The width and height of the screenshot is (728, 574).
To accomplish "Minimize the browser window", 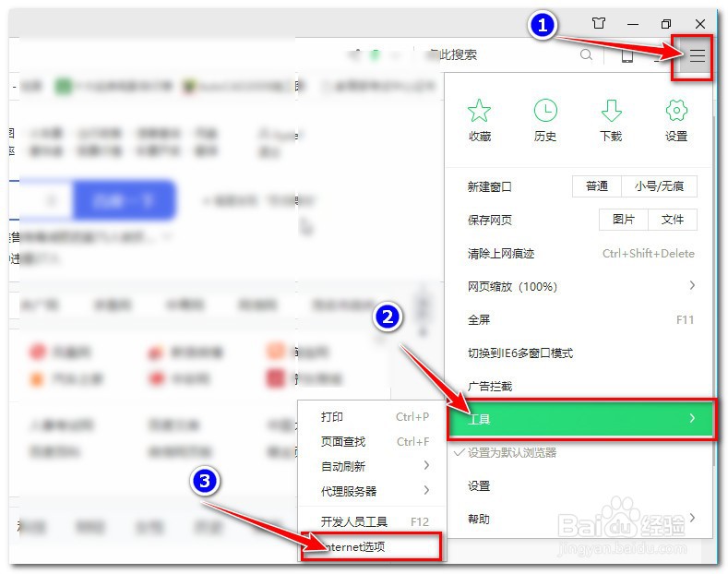I will 633,24.
